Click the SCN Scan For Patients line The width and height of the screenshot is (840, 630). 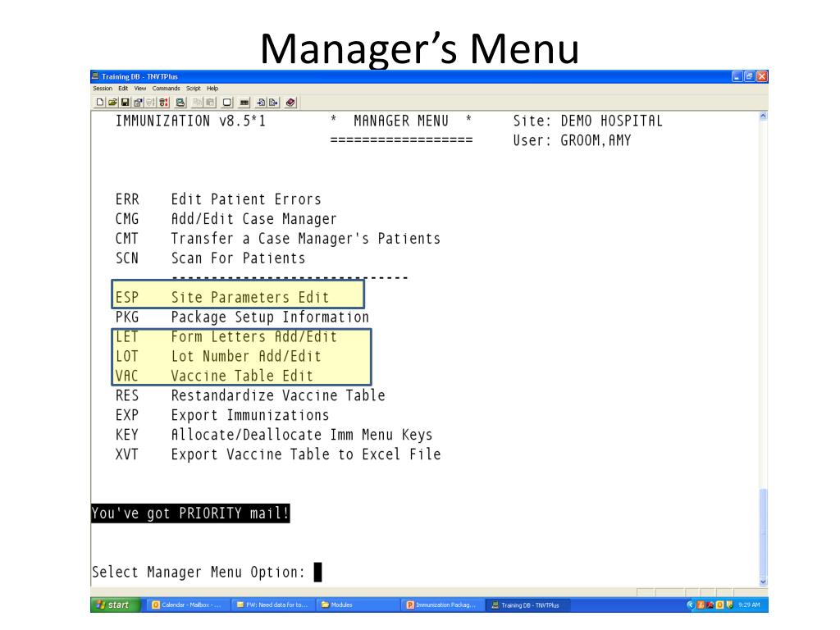point(210,258)
